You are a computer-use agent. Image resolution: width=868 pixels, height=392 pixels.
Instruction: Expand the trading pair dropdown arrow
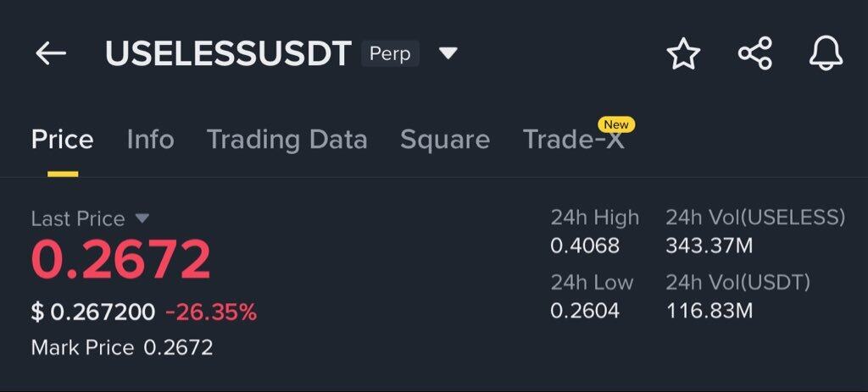pyautogui.click(x=448, y=54)
